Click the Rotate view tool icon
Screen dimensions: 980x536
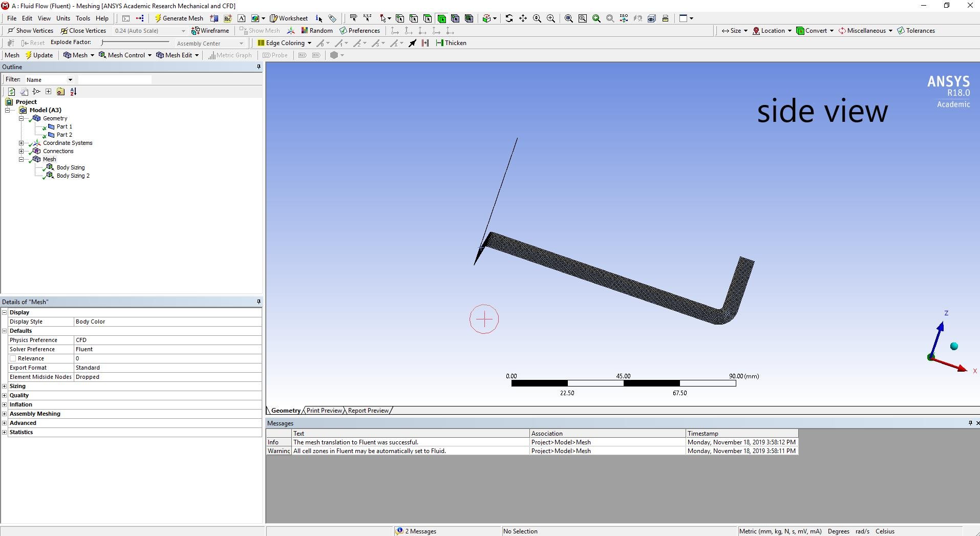click(x=509, y=18)
